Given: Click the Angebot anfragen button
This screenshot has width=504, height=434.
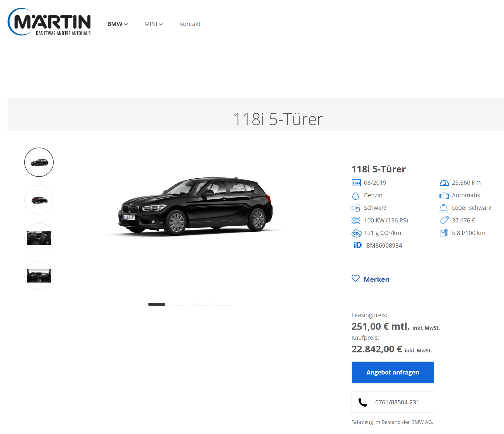Looking at the screenshot, I should pos(393,372).
